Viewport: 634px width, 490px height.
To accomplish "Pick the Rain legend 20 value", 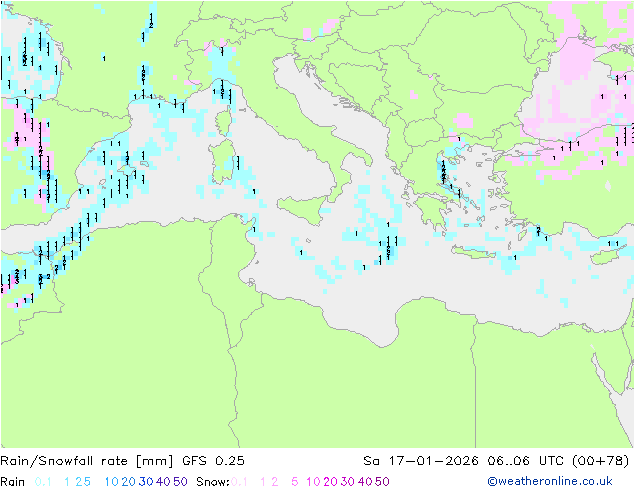I will click(x=128, y=482).
